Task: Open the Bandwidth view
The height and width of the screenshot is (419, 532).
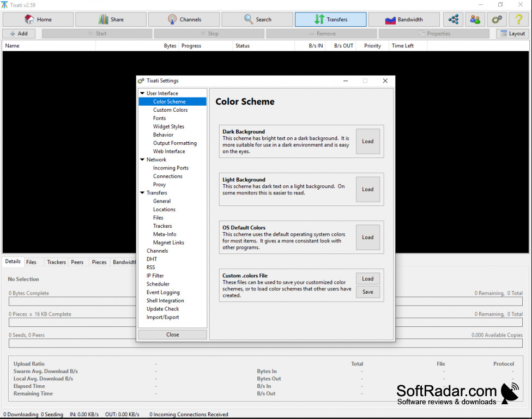Action: coord(404,19)
